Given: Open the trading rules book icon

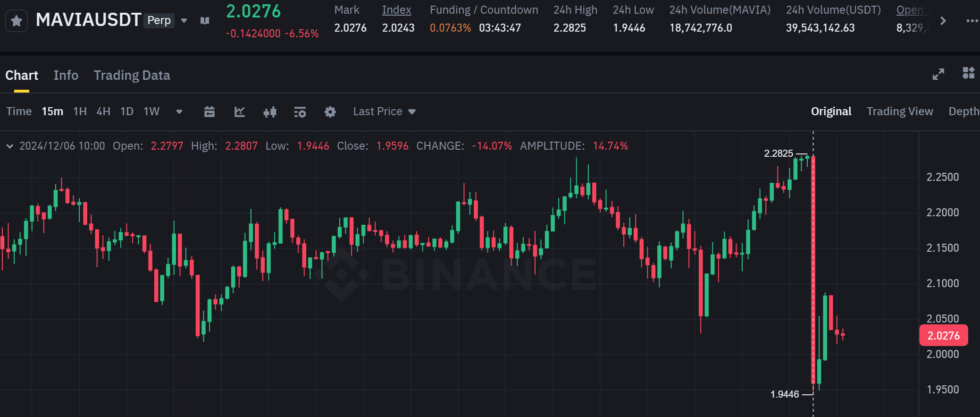Looking at the screenshot, I should 205,20.
